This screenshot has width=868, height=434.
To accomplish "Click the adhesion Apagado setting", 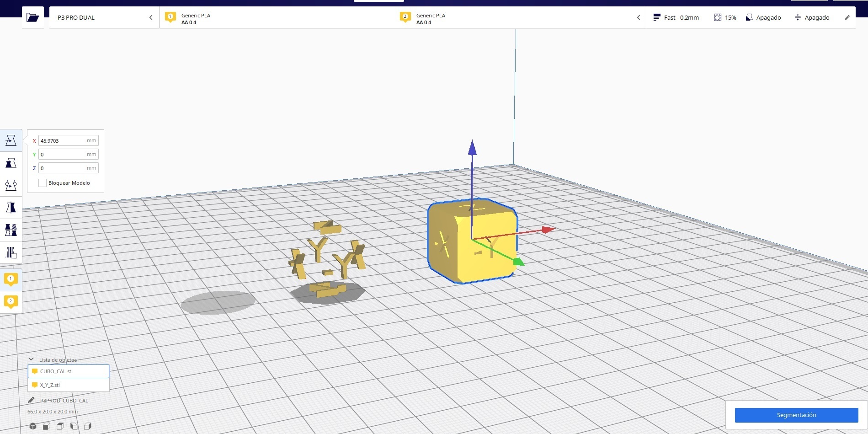I will [x=812, y=17].
